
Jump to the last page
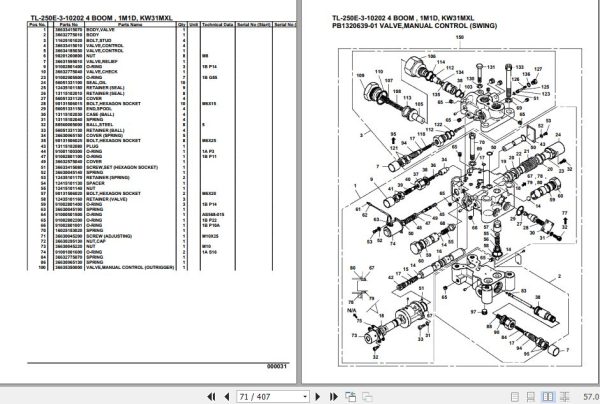coord(333,397)
